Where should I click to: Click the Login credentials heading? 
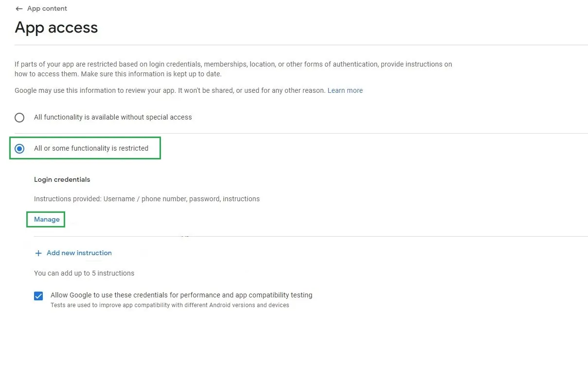pos(62,179)
